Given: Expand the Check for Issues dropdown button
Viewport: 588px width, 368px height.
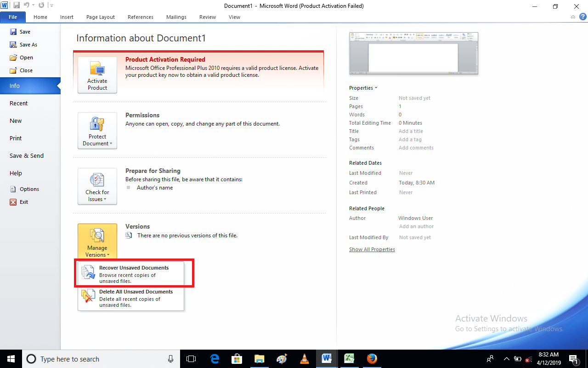Looking at the screenshot, I should [97, 186].
